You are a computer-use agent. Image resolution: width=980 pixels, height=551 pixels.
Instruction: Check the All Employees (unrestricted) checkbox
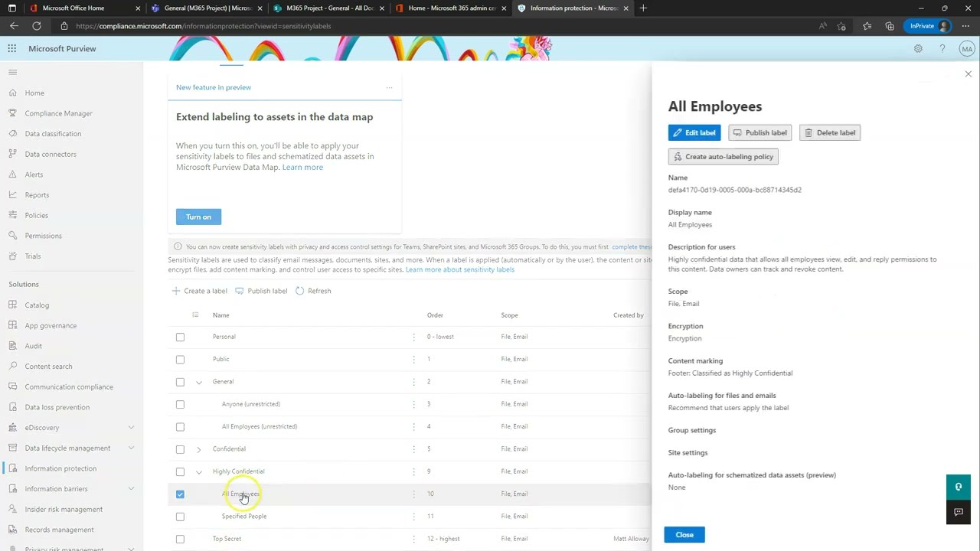(180, 426)
